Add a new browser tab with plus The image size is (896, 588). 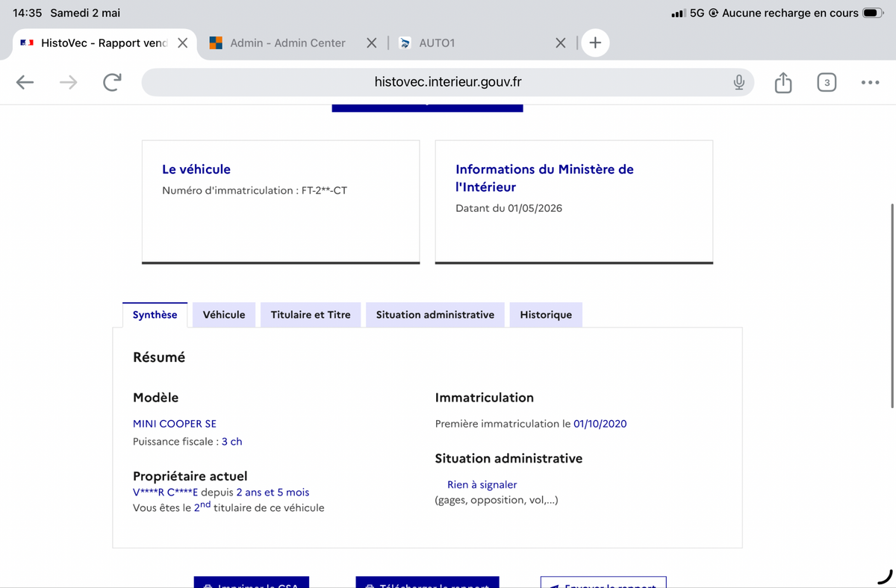click(595, 43)
